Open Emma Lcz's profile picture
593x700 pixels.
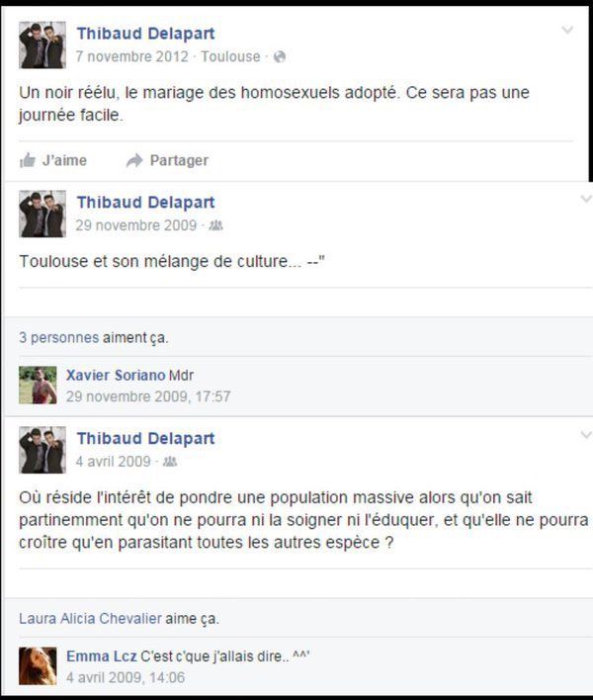pyautogui.click(x=38, y=666)
